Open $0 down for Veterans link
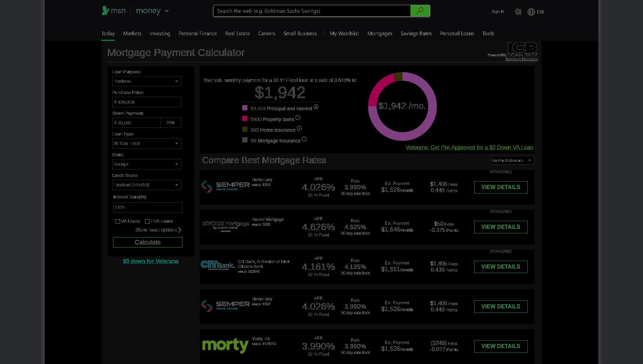 click(151, 261)
